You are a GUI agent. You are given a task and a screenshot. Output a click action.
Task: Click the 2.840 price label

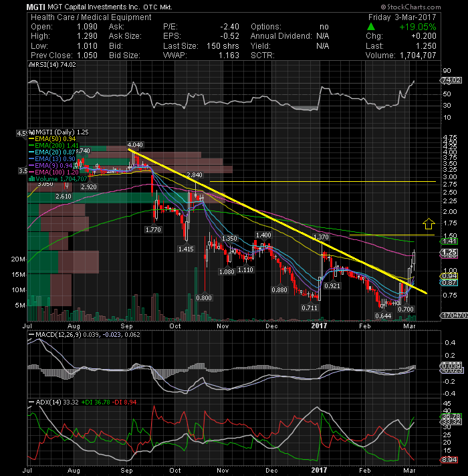point(195,175)
